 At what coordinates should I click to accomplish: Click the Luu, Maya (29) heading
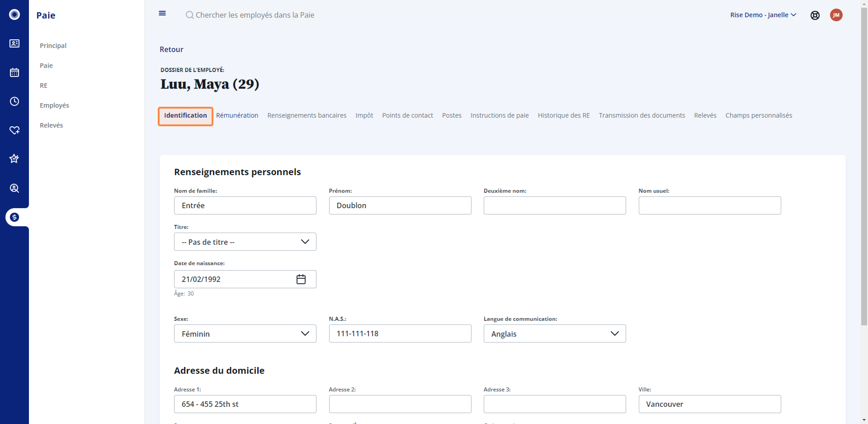click(x=210, y=84)
